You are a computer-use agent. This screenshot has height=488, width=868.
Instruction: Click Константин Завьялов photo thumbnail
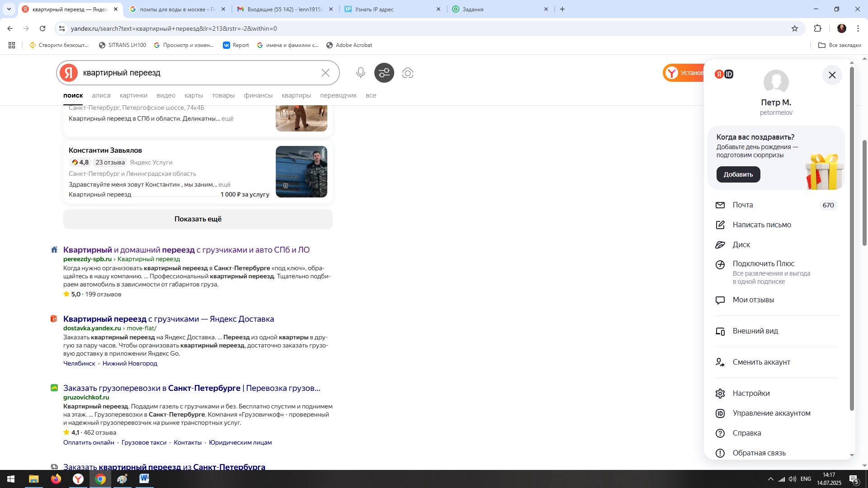point(302,172)
